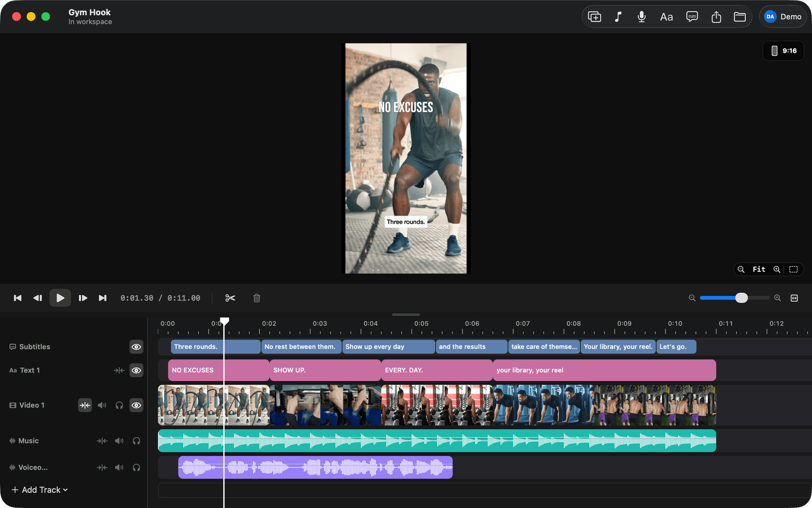Open the Aa text tool
812x508 pixels.
click(x=666, y=17)
